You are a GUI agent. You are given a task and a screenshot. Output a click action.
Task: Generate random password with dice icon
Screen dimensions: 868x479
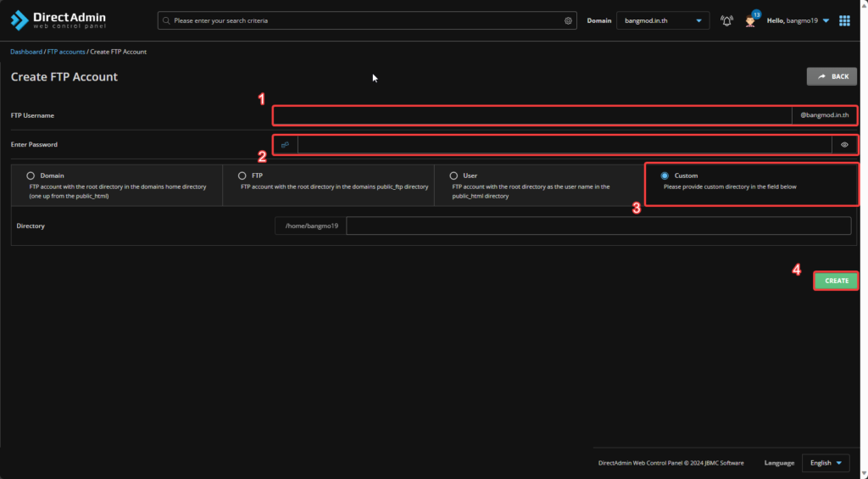[285, 145]
